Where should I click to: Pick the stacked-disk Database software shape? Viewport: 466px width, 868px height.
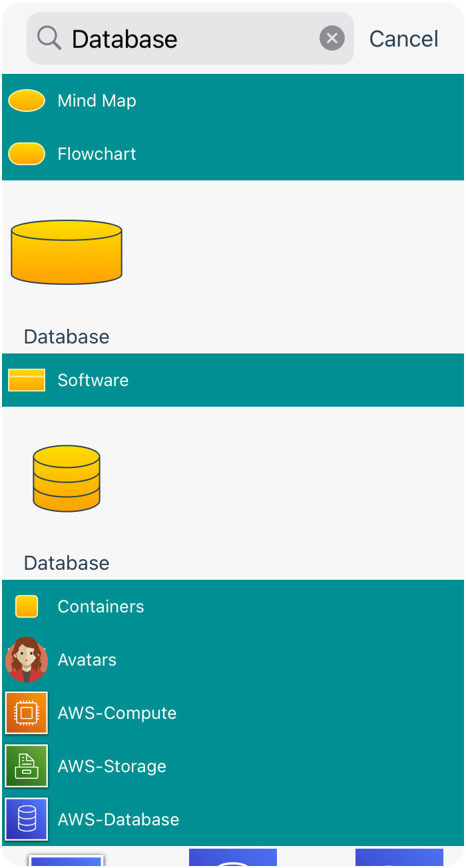click(67, 479)
